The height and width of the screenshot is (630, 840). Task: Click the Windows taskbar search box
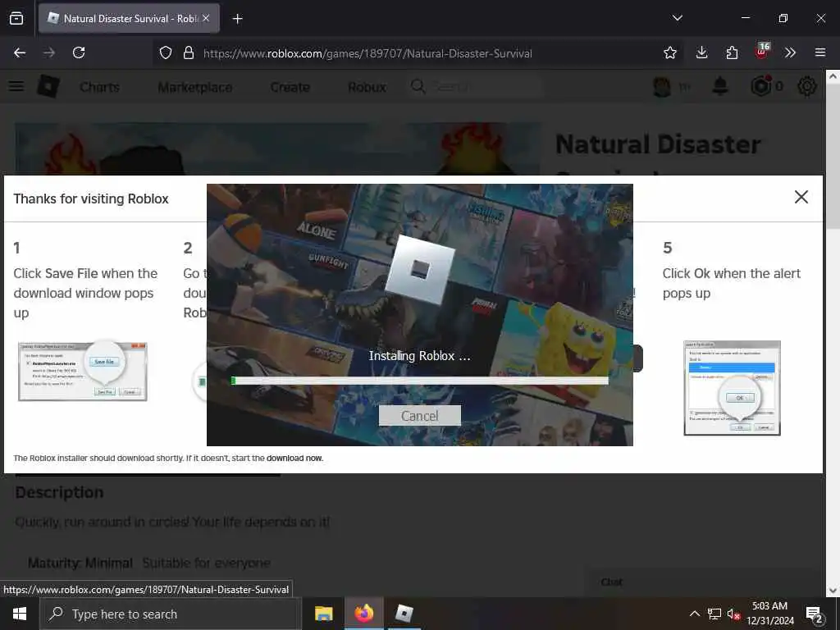tap(171, 614)
